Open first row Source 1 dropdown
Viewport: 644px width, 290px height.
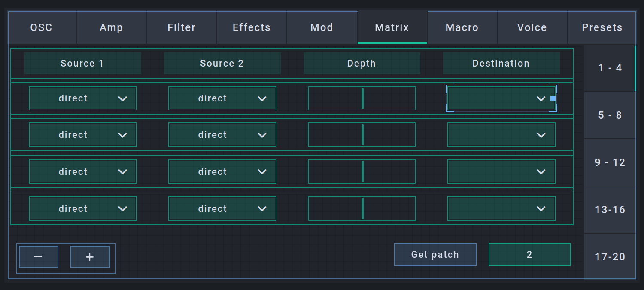(83, 98)
